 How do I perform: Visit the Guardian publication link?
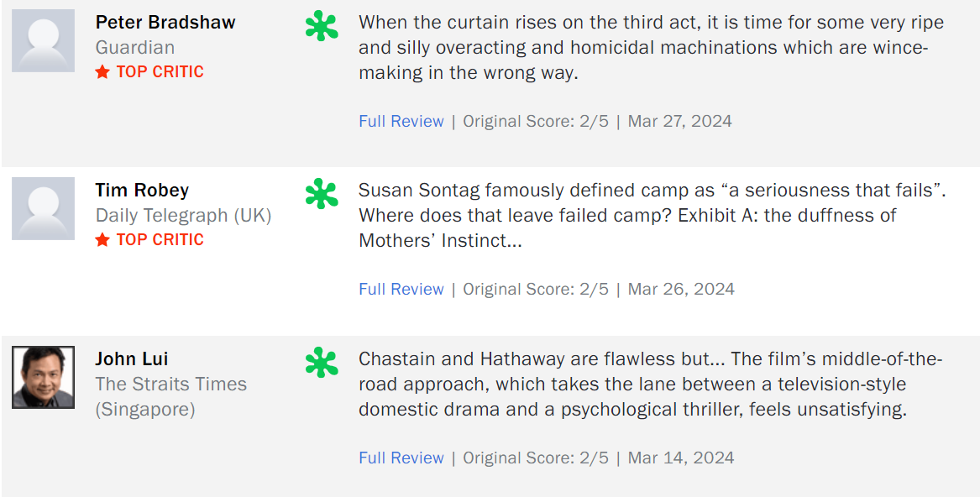pos(135,48)
